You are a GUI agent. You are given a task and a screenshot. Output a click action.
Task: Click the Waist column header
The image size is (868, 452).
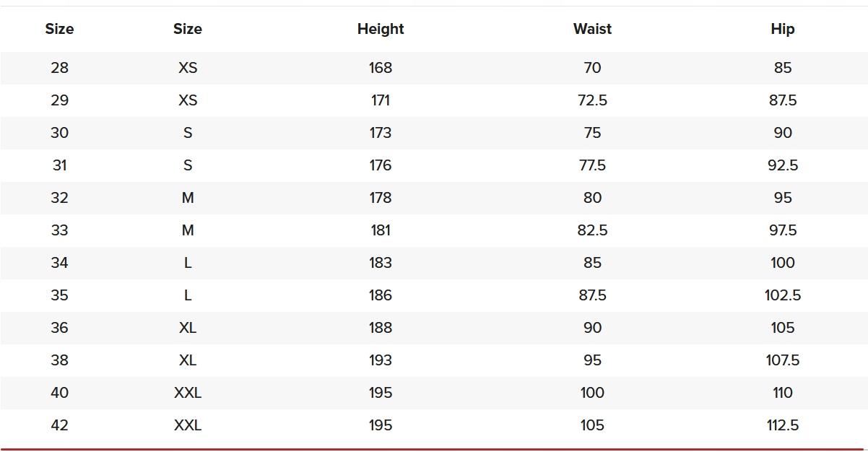(x=592, y=29)
